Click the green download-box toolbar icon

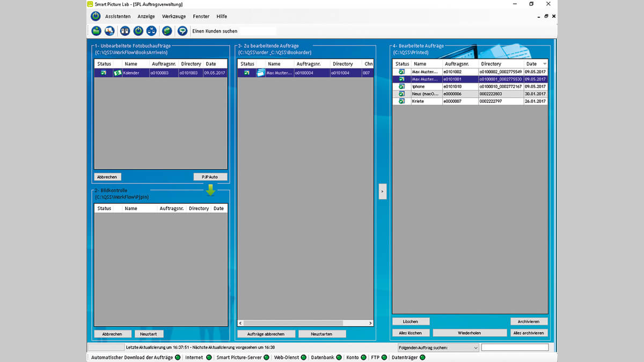pyautogui.click(x=96, y=31)
